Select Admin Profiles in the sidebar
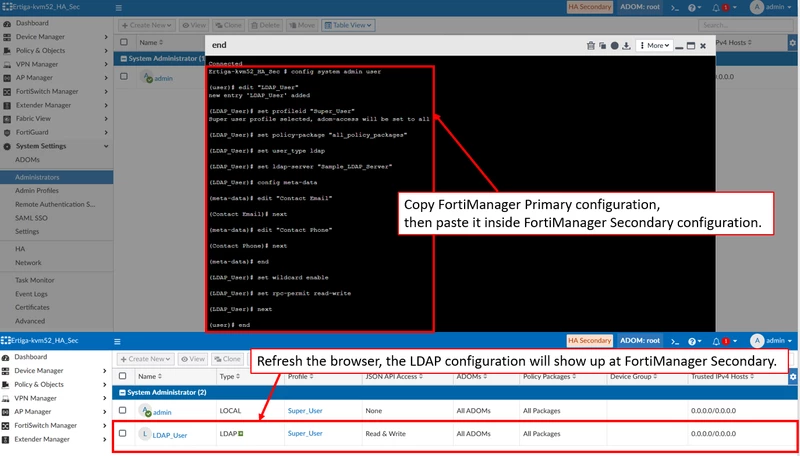800x456 pixels. (x=37, y=191)
